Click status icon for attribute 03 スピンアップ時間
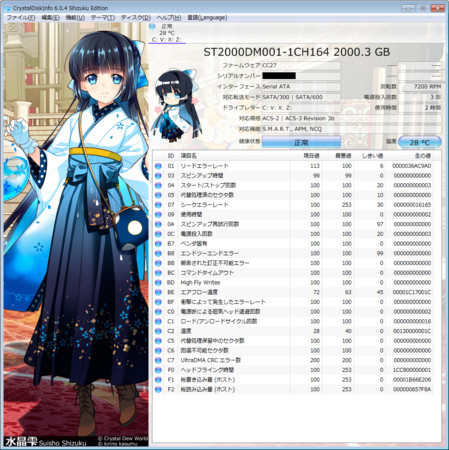The width and height of the screenshot is (449, 450). pyautogui.click(x=158, y=175)
